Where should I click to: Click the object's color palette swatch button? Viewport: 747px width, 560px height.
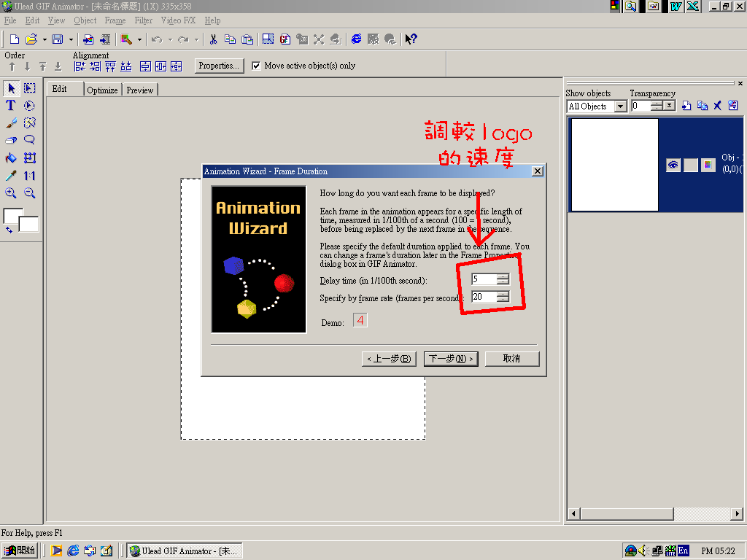click(708, 165)
